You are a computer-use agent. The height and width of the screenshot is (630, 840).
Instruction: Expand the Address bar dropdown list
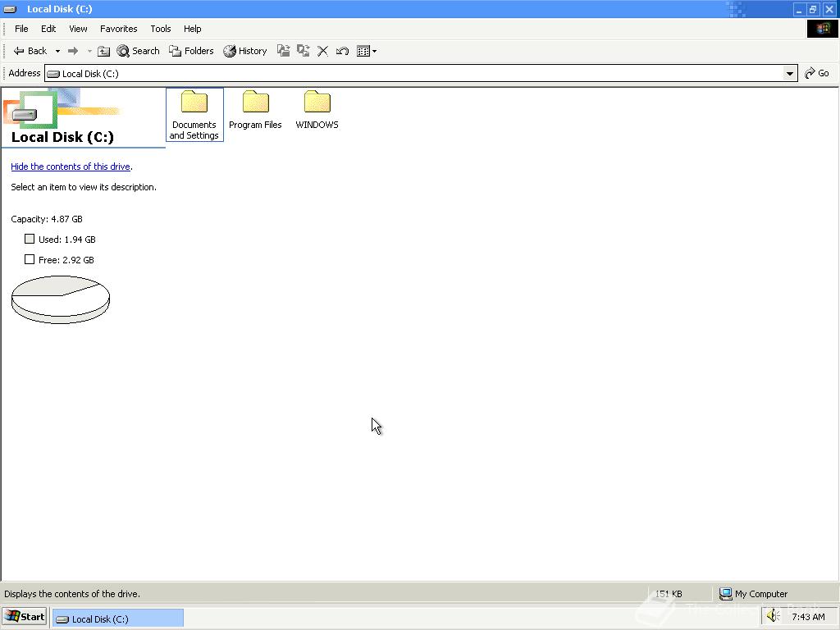790,73
